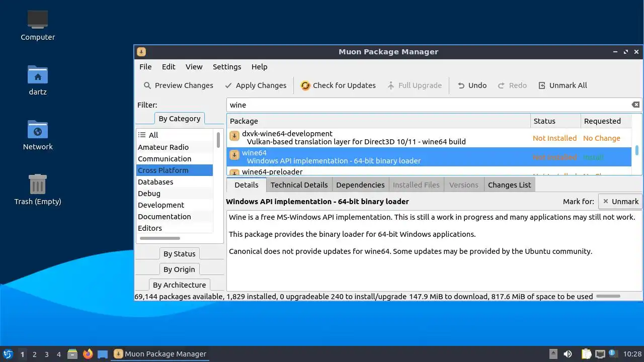Click the removable media eject tray icon
The image size is (644, 362).
553,354
